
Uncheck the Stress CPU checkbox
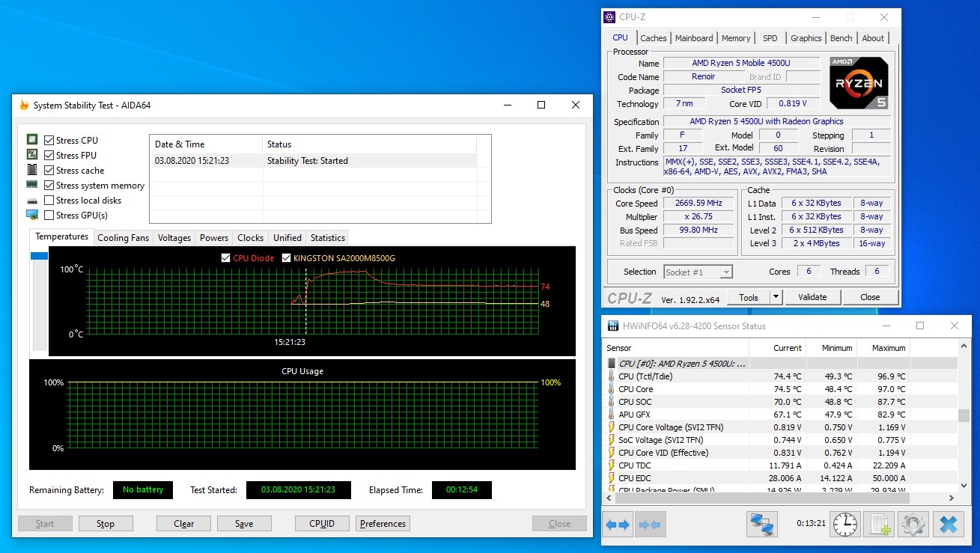tap(49, 141)
